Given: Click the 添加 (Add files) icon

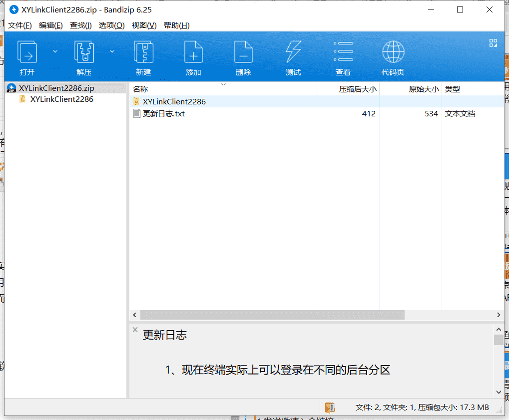Looking at the screenshot, I should click(x=193, y=52).
